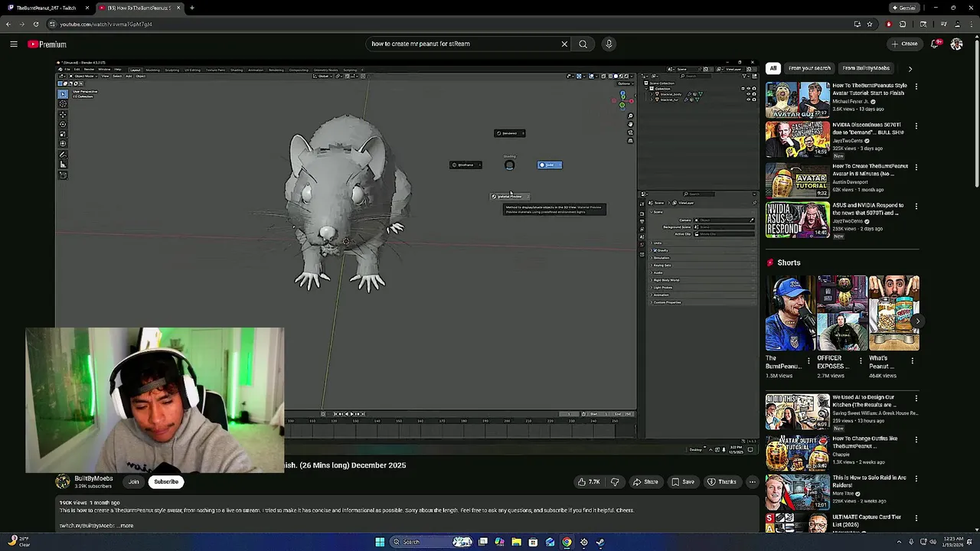Screen dimensions: 980x551
Task: Show more filter chips with the arrow
Action: (910, 68)
